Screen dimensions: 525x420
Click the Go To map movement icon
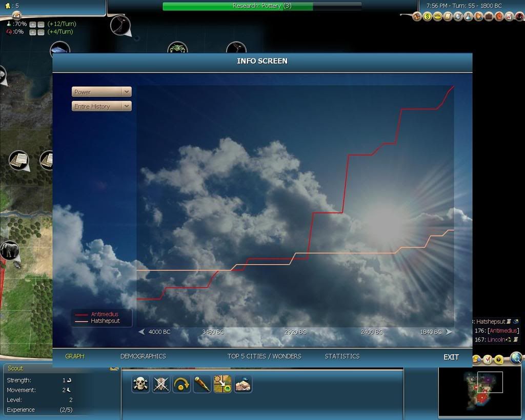pos(223,384)
